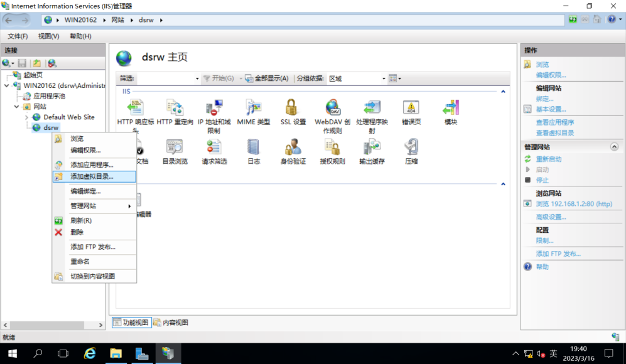This screenshot has height=364, width=626.
Task: Open the 文件(F) menu
Action: [x=18, y=36]
